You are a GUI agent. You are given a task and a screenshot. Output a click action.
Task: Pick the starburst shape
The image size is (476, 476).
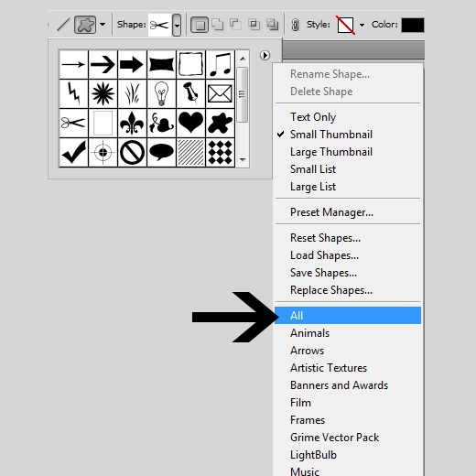[103, 93]
